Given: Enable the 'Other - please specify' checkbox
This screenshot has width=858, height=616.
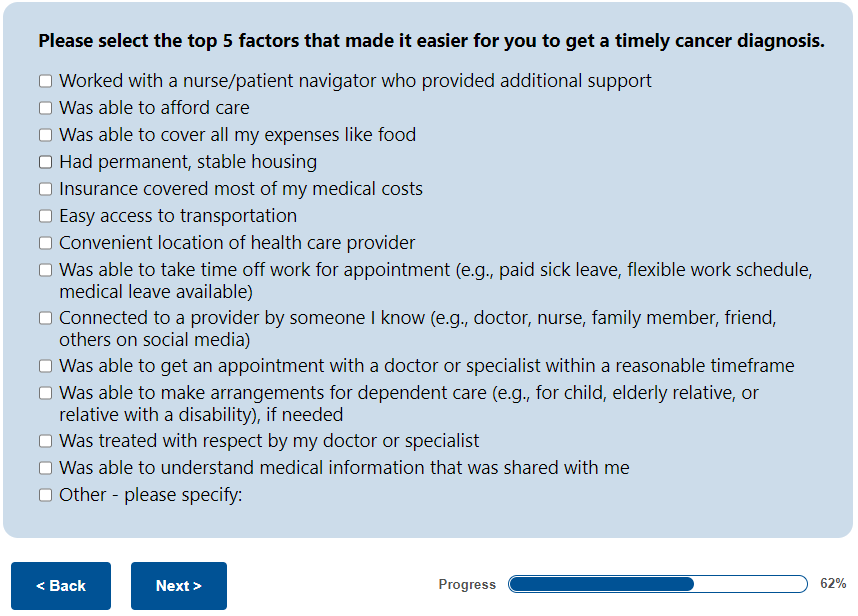Looking at the screenshot, I should 45,495.
